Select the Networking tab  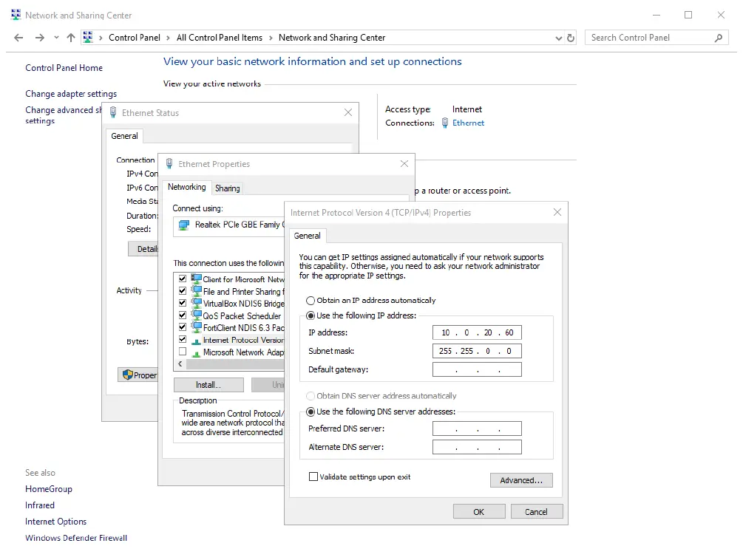186,188
